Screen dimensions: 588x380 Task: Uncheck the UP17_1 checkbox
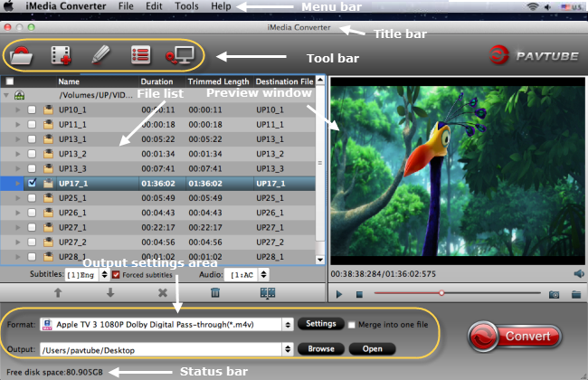[x=32, y=183]
